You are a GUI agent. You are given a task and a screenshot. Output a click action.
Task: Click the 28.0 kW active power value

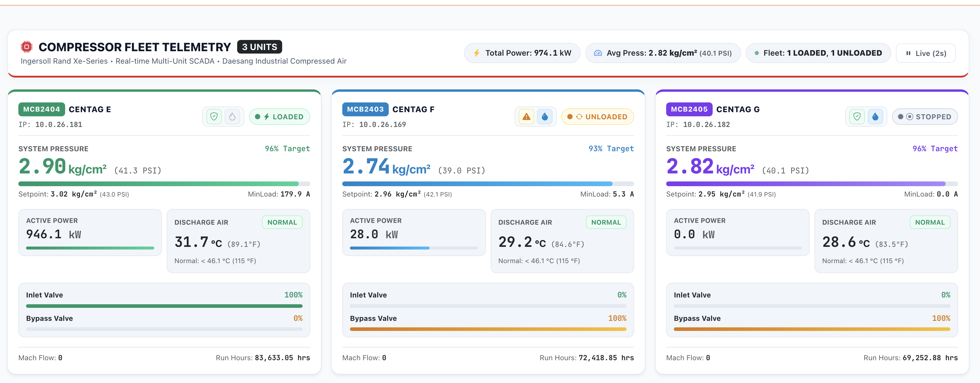click(374, 234)
